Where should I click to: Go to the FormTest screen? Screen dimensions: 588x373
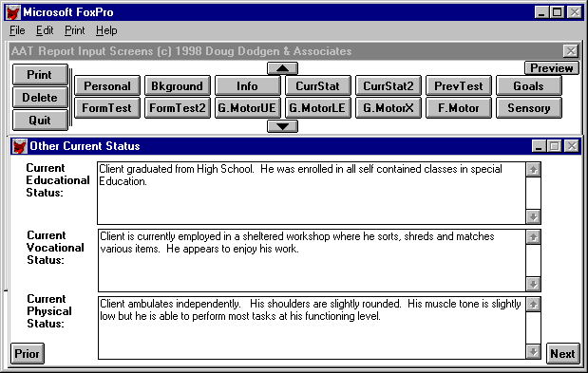coord(107,108)
